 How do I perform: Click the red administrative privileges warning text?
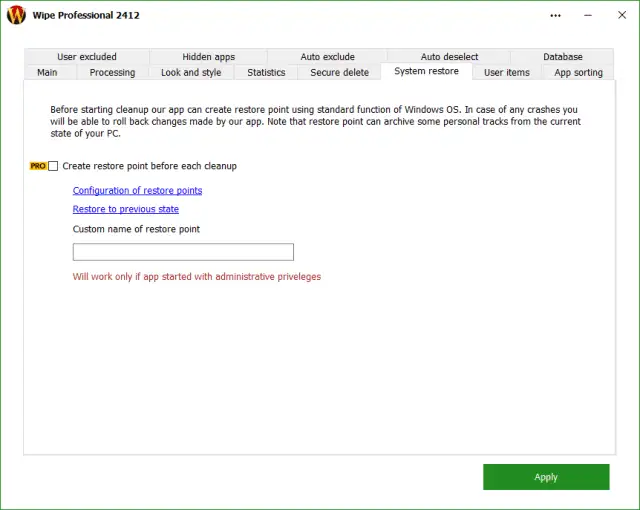(x=197, y=277)
